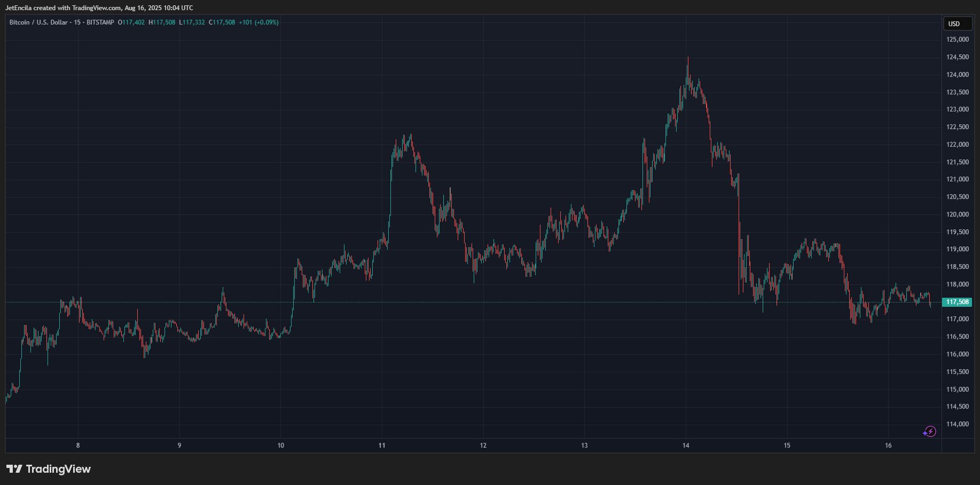Click the 118,000 price axis label

[958, 284]
